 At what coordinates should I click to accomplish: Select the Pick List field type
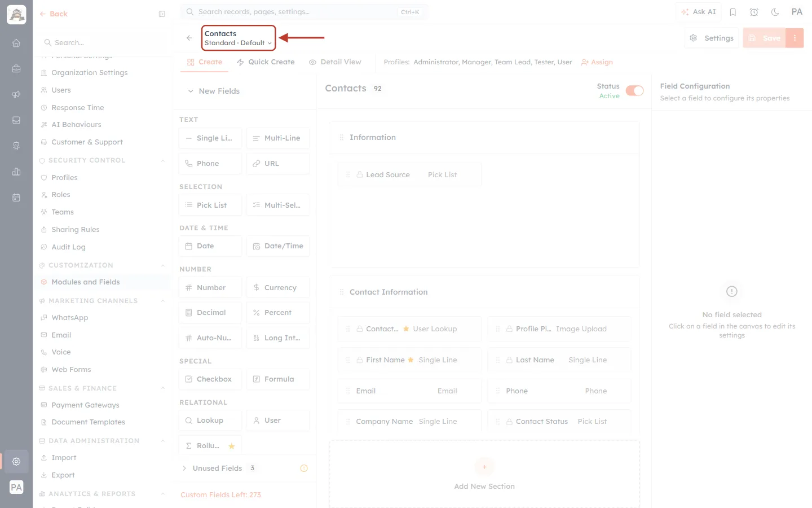210,205
